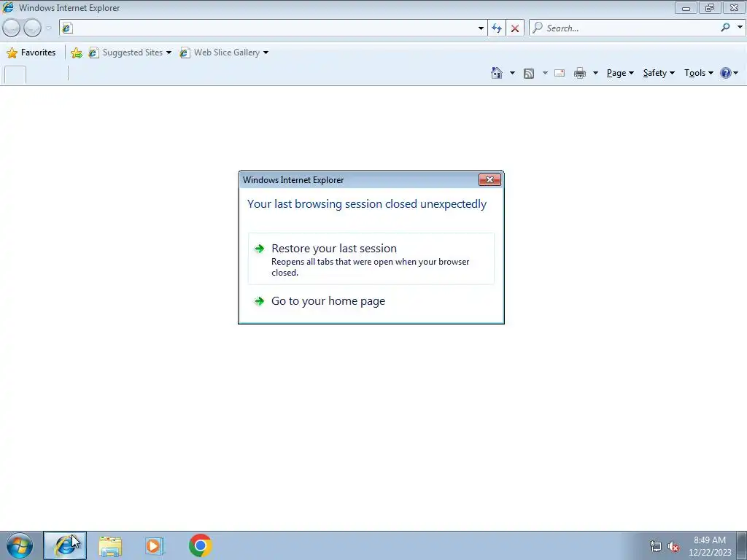Open the Tools menu
The image size is (747, 560).
click(x=699, y=73)
